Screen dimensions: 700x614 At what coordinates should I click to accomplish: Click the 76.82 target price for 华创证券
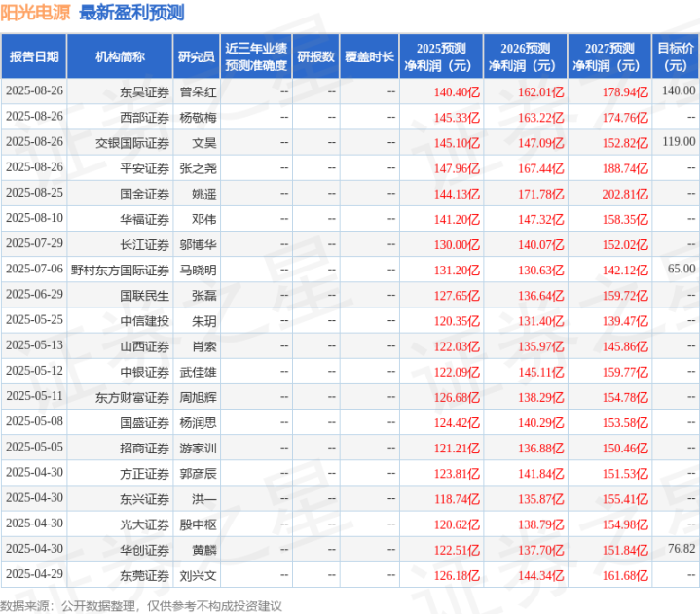tap(682, 549)
